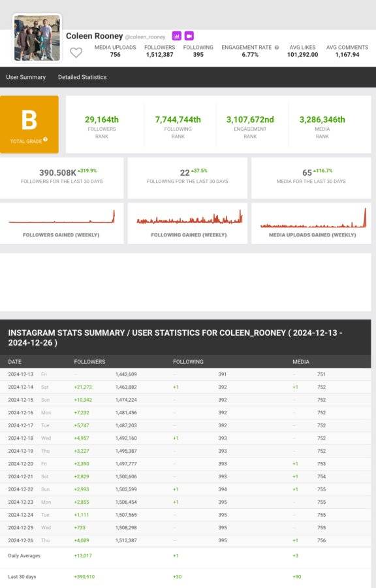This screenshot has height=588, width=376.
Task: Click the 6.77% engagement rate value
Action: click(250, 54)
